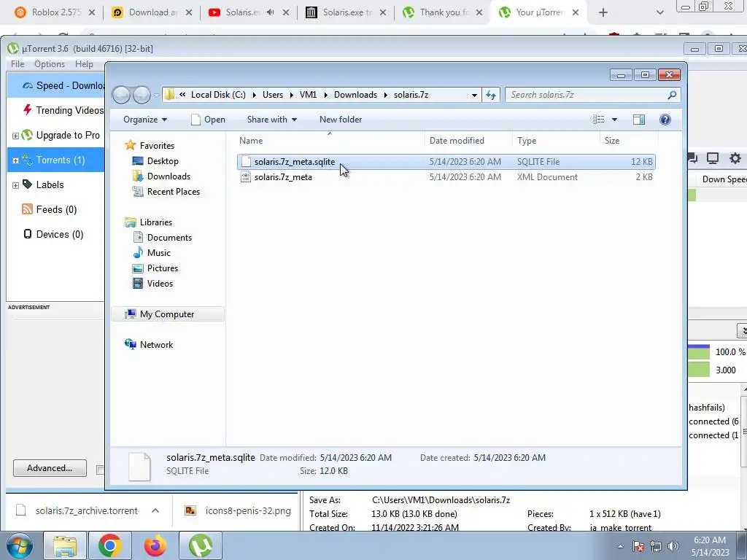
Task: Open the uTorrent File menu
Action: pyautogui.click(x=18, y=64)
